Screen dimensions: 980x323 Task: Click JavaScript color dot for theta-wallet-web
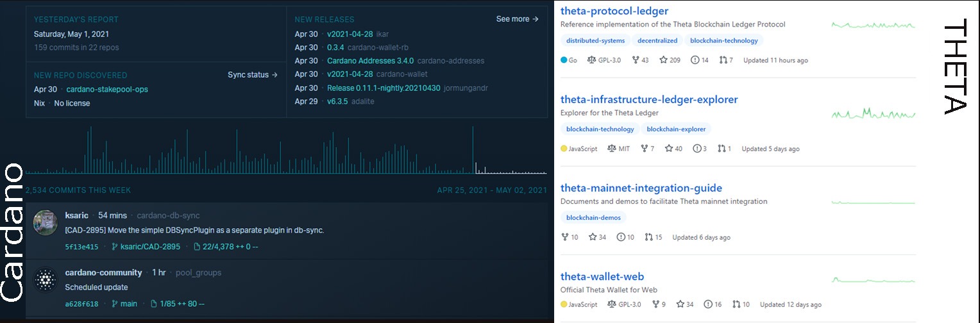tap(564, 304)
